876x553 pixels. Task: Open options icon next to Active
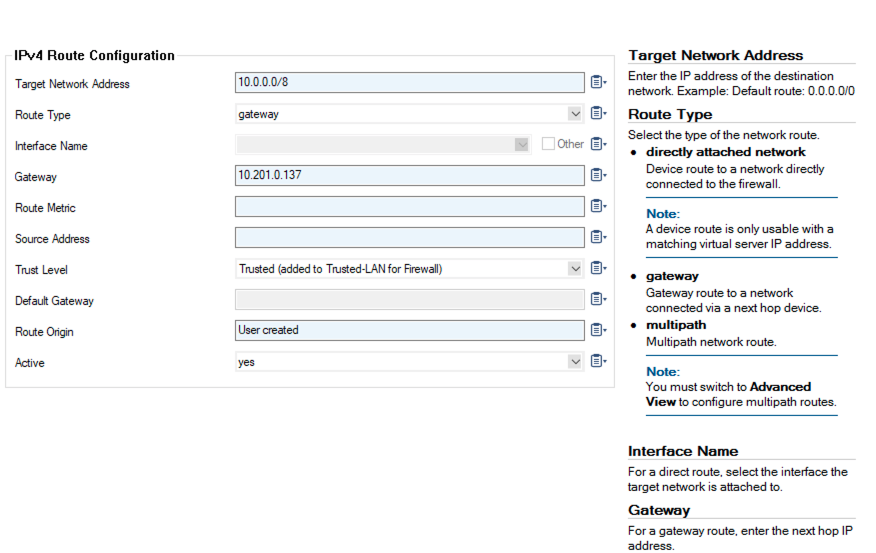click(x=598, y=362)
